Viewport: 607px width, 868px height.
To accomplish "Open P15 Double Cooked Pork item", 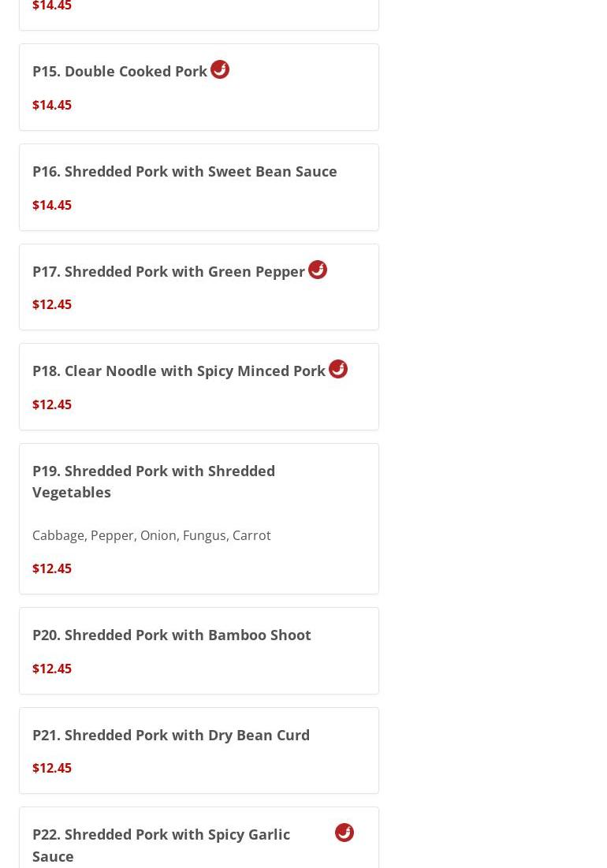I will 199,88.
